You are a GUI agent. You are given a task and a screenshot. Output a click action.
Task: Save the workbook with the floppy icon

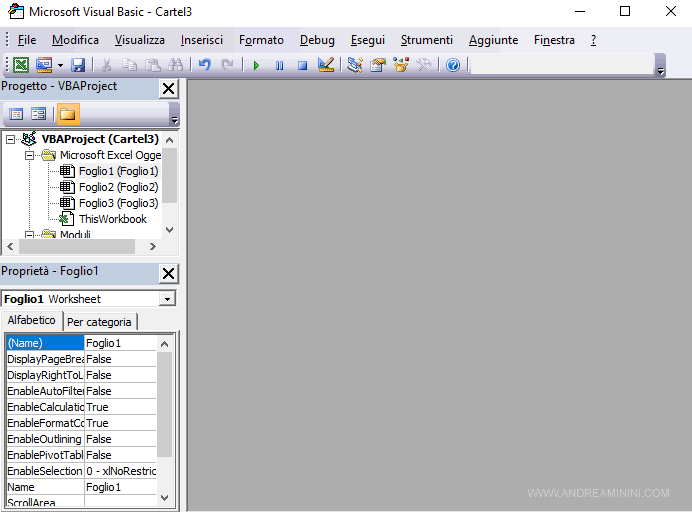point(78,65)
